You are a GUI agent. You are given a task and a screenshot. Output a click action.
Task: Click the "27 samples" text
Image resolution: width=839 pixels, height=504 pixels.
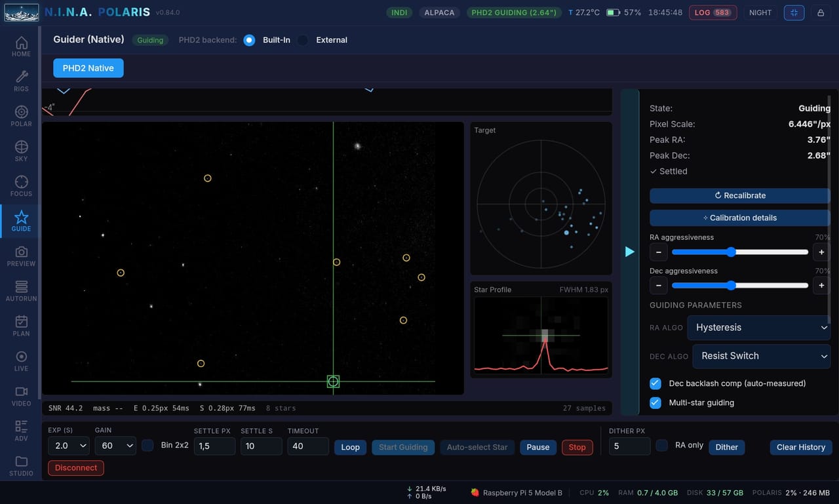[x=584, y=408]
